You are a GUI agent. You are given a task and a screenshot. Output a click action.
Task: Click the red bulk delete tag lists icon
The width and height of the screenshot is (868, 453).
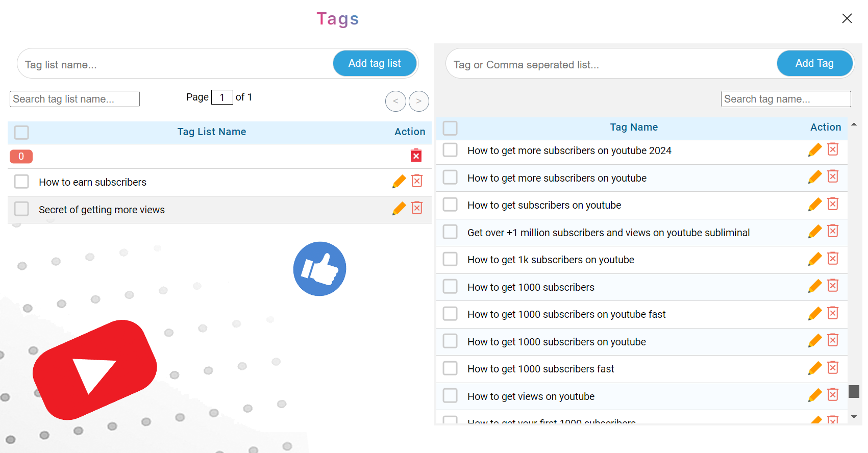(416, 156)
